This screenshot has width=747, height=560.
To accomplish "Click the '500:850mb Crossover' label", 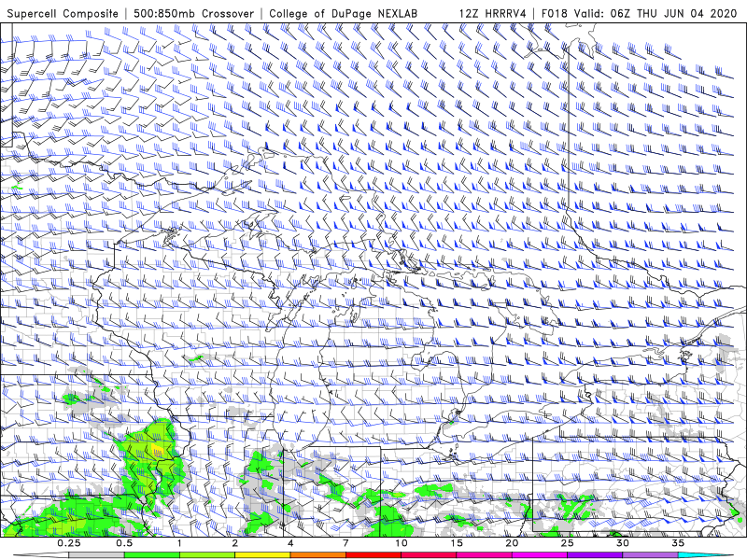I will [193, 14].
